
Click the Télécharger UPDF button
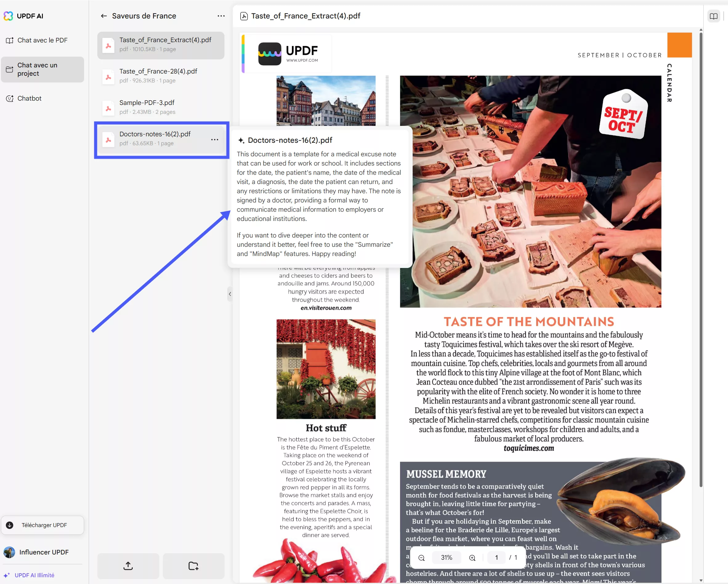tap(42, 525)
